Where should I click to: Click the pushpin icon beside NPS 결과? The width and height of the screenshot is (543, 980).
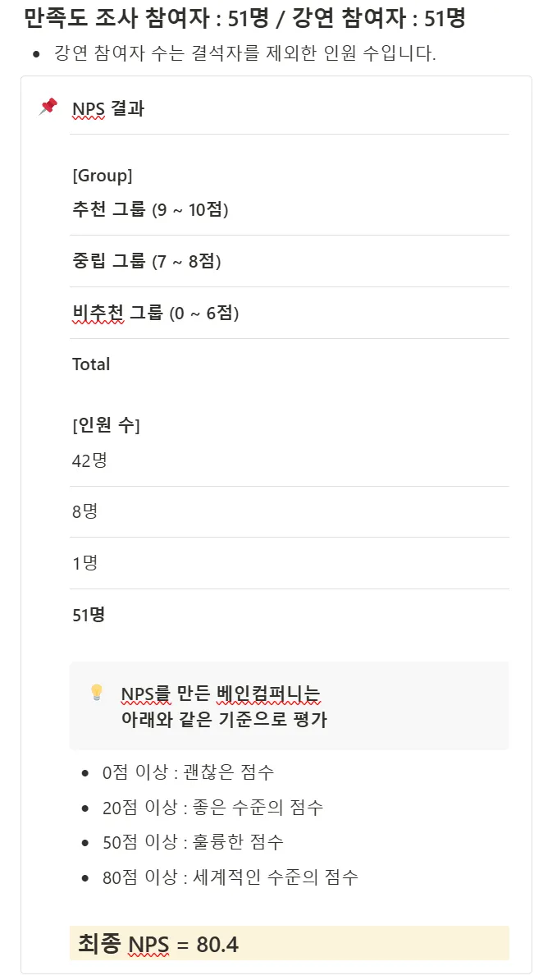[48, 107]
